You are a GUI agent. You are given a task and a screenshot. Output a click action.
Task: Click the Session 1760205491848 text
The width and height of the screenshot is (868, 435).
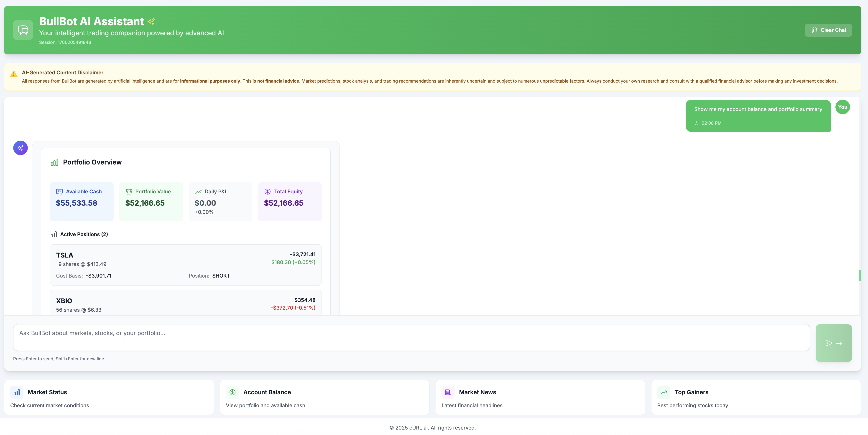(x=65, y=42)
